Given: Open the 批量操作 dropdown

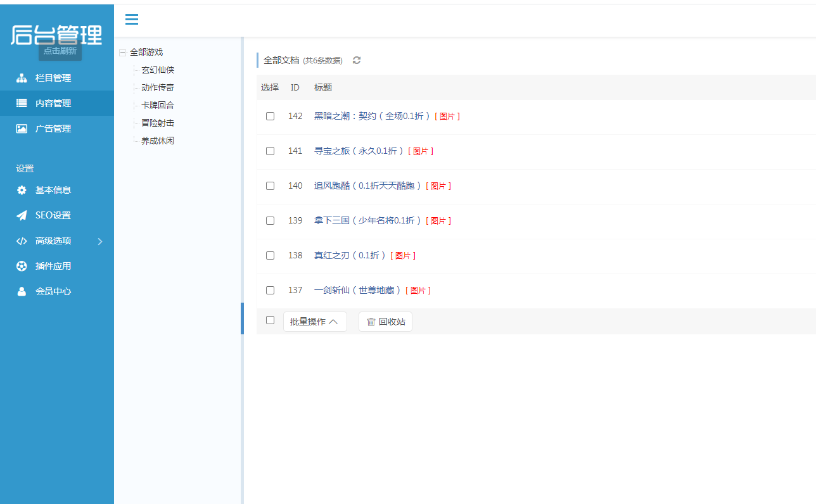Looking at the screenshot, I should click(x=315, y=322).
